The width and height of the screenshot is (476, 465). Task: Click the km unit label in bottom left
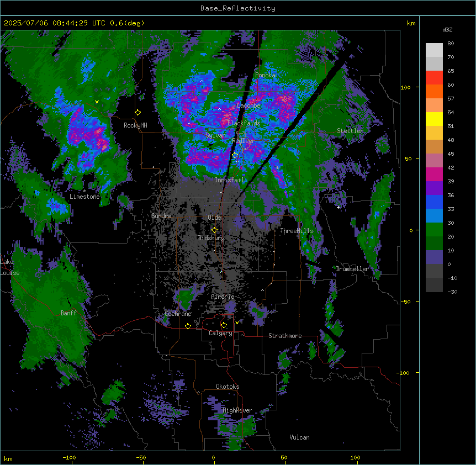pos(8,458)
